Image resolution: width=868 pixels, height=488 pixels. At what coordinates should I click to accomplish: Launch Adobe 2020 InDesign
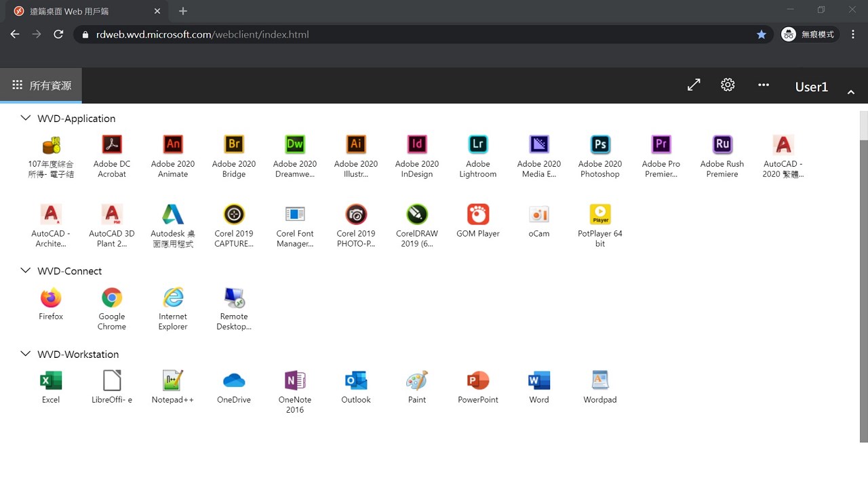pos(417,156)
